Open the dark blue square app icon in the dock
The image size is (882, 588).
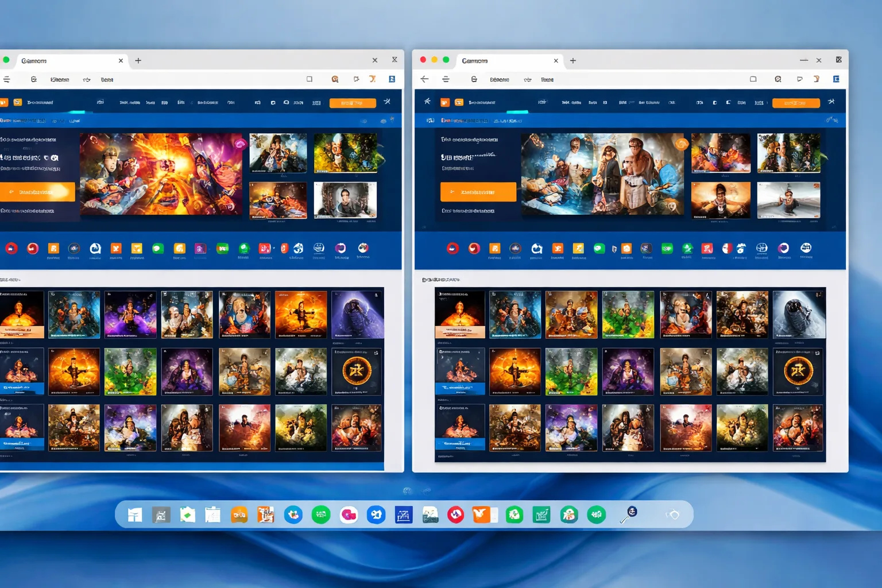coord(404,514)
